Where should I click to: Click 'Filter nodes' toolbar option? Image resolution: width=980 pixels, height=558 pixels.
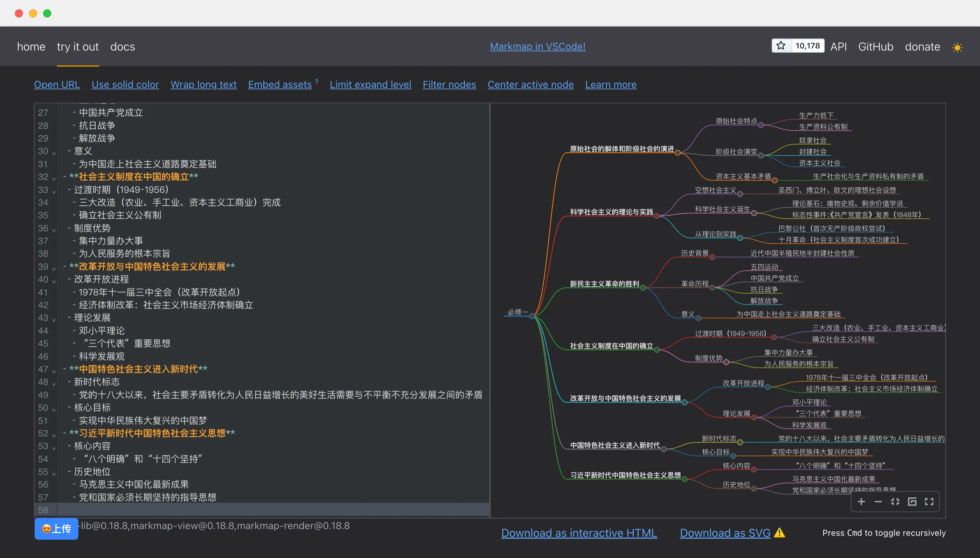click(449, 84)
